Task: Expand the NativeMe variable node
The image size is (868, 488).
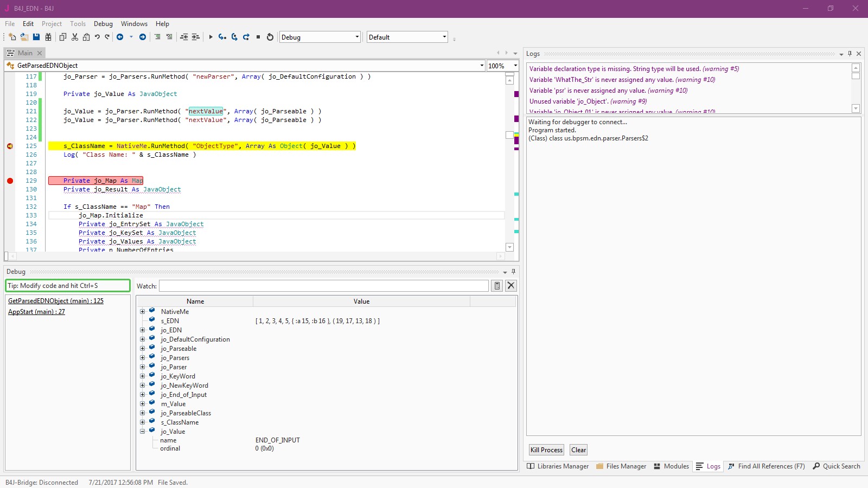Action: click(143, 312)
